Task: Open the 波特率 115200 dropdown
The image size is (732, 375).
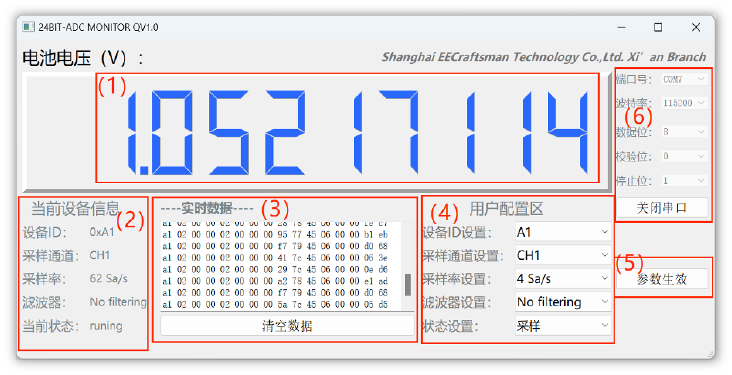Action: tap(684, 103)
